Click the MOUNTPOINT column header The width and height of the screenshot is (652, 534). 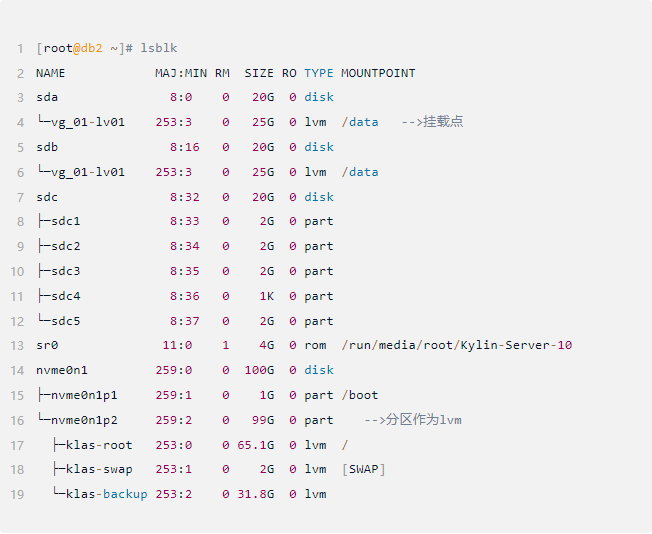click(378, 73)
